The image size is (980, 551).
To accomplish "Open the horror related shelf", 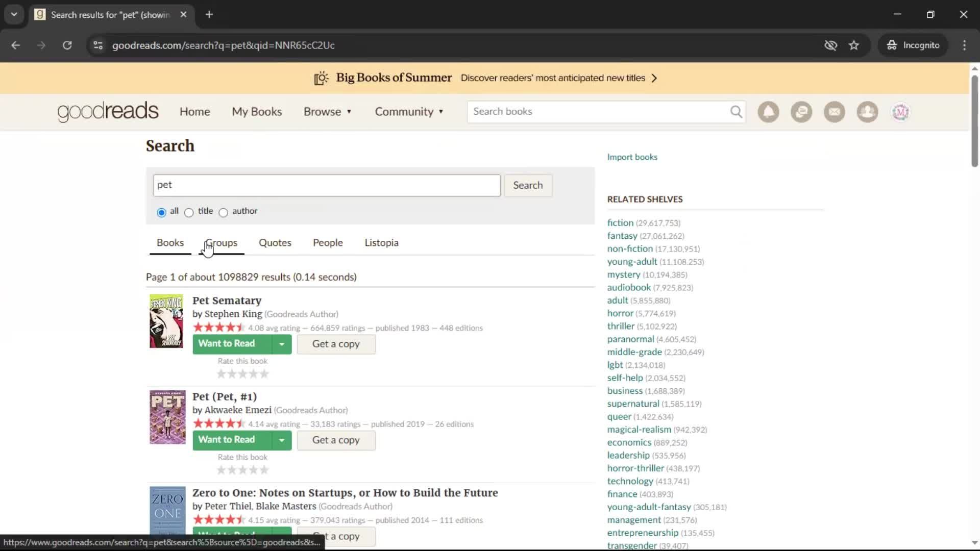I will [620, 313].
